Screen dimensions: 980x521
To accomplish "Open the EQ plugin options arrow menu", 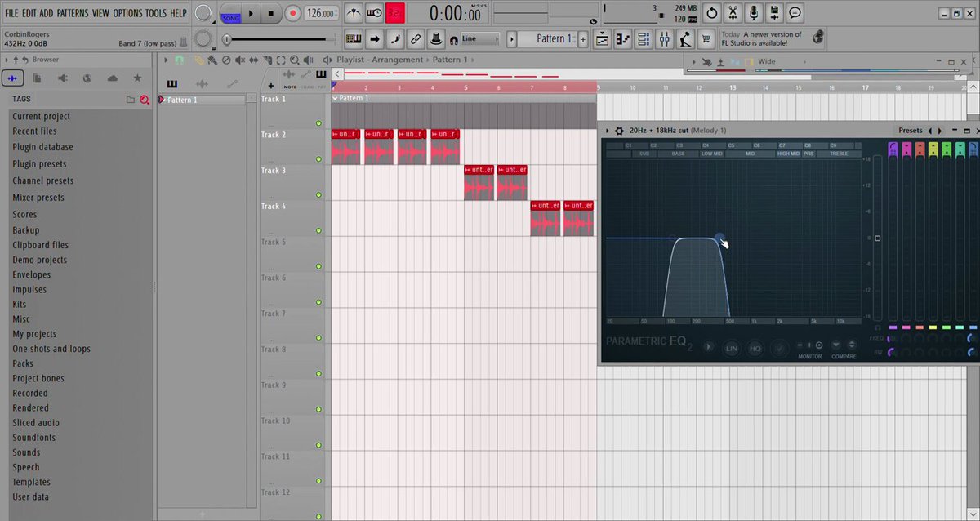I will click(x=607, y=131).
